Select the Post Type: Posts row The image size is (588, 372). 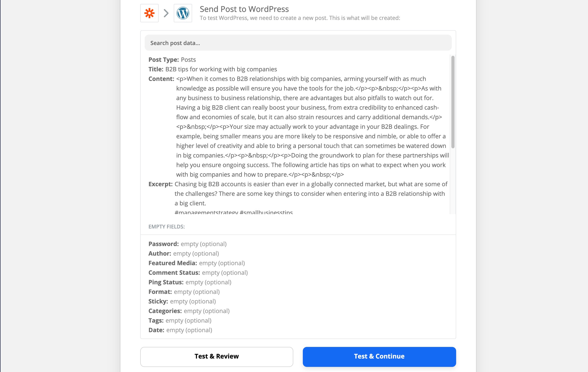pyautogui.click(x=172, y=60)
